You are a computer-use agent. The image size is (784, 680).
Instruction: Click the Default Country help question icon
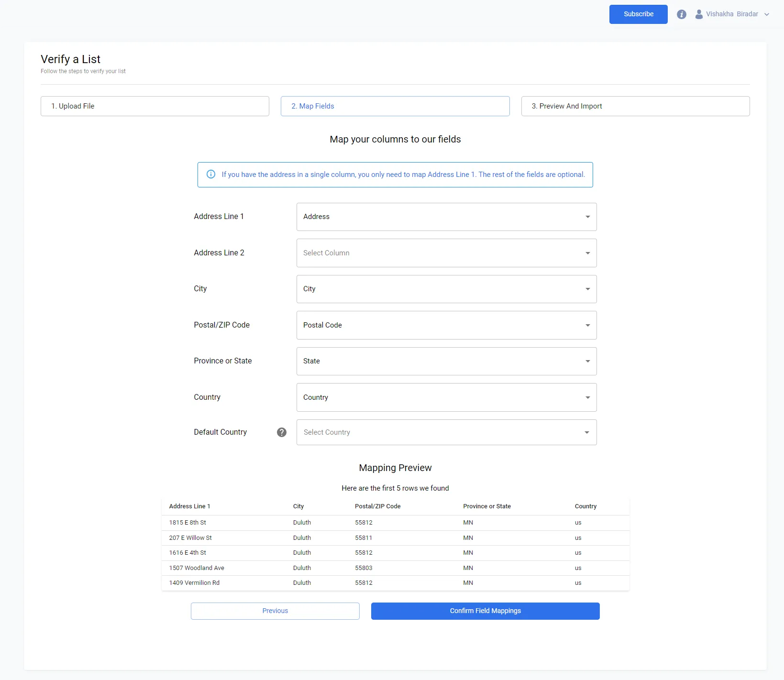(x=282, y=432)
